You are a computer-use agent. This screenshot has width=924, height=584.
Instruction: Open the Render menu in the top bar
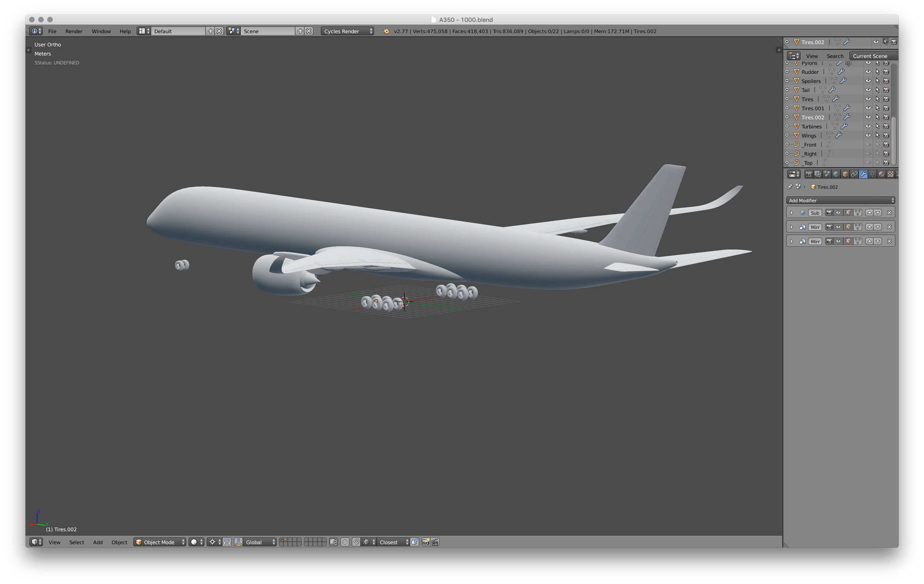click(74, 32)
